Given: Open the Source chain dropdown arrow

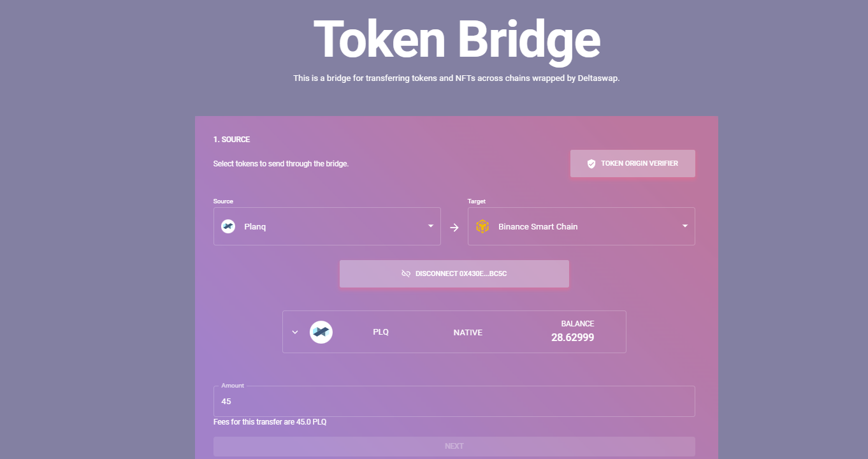Looking at the screenshot, I should click(x=431, y=226).
